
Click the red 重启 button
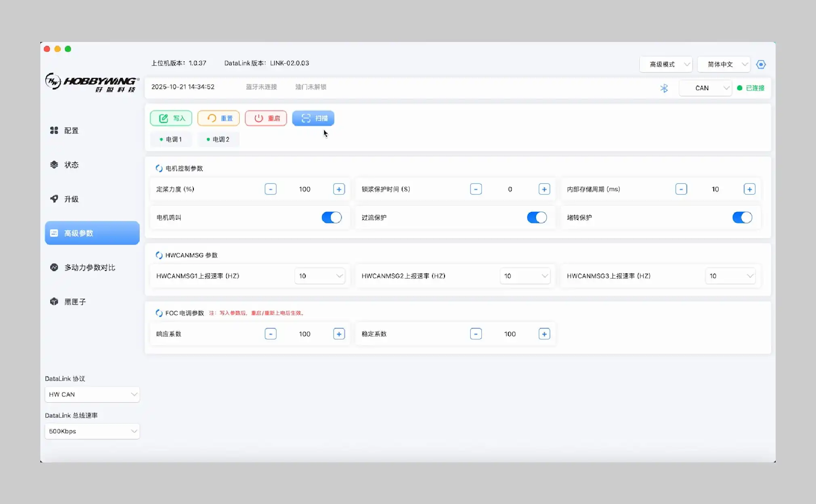tap(266, 118)
